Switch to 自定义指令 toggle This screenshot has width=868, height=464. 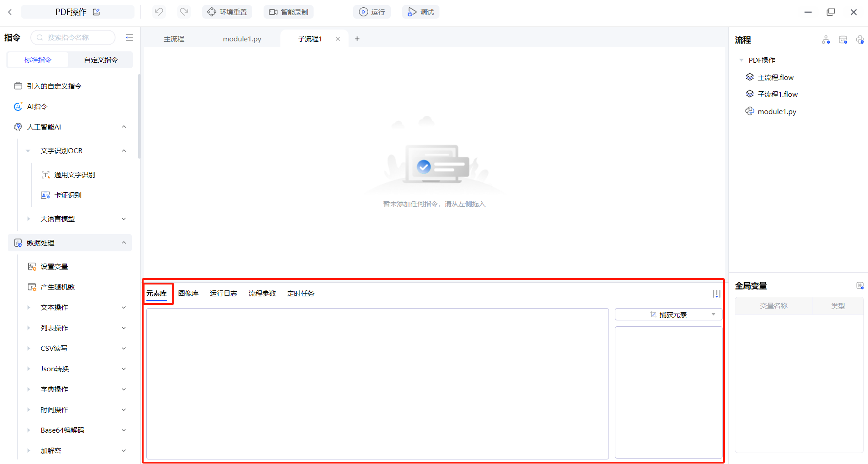(x=101, y=60)
